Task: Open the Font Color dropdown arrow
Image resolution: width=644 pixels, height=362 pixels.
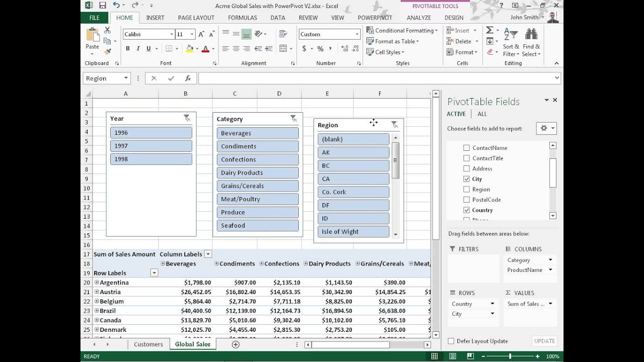Action: [x=213, y=49]
